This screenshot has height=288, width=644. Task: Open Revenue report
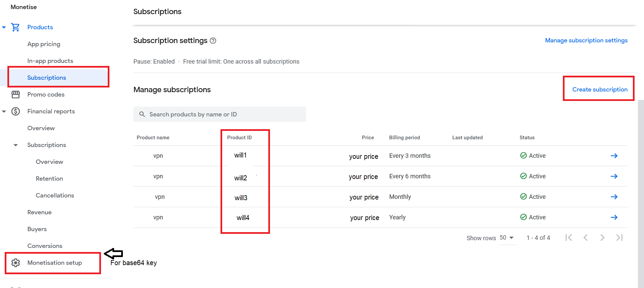click(39, 212)
